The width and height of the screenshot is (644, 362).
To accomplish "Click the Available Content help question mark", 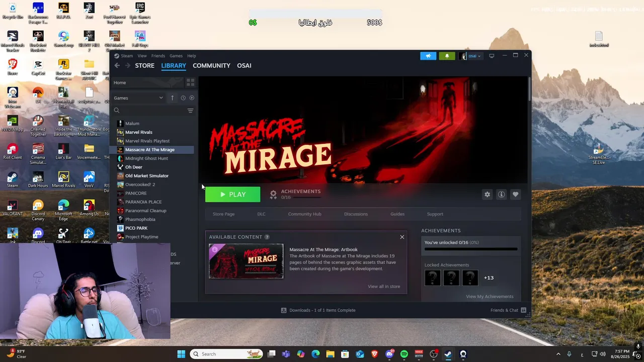I will point(267,237).
